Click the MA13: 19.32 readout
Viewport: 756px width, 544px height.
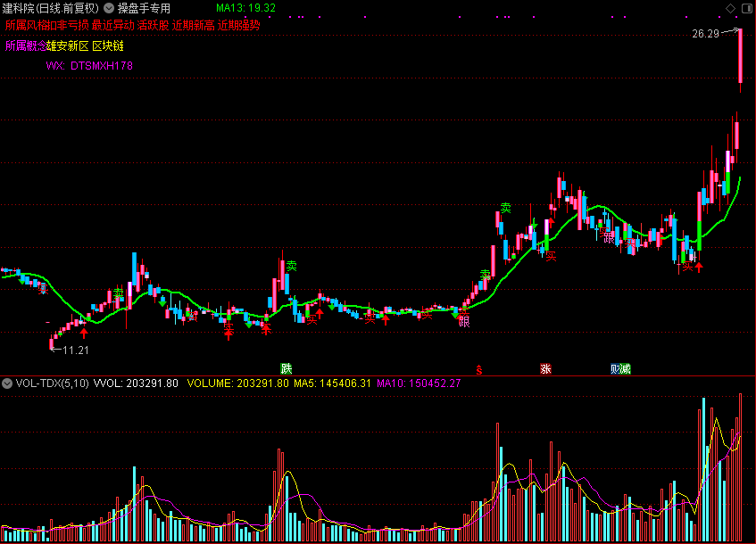pos(245,8)
